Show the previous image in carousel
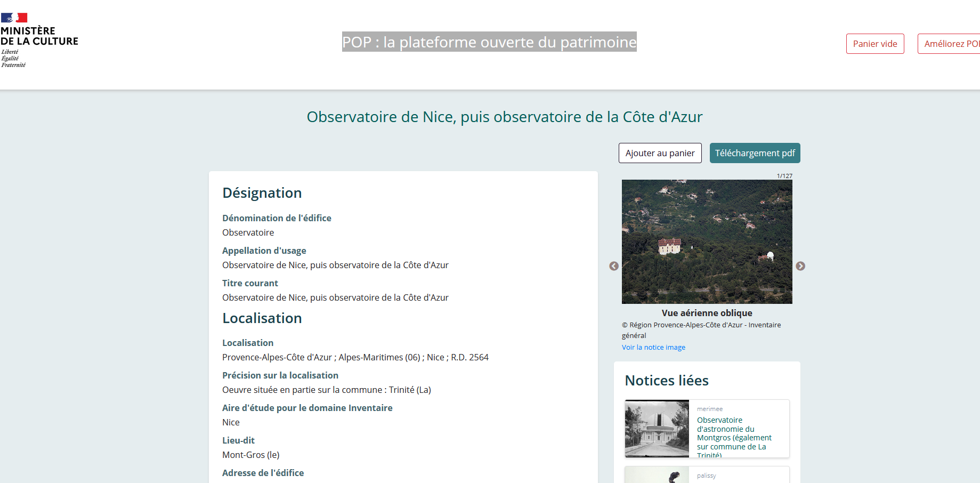 point(614,266)
